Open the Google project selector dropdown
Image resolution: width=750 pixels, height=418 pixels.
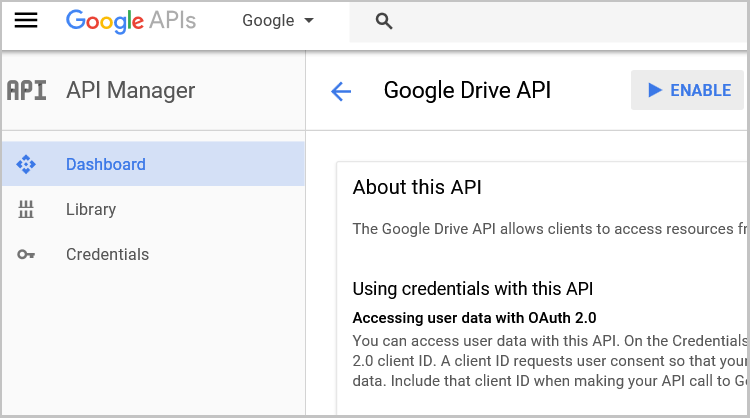coord(278,21)
